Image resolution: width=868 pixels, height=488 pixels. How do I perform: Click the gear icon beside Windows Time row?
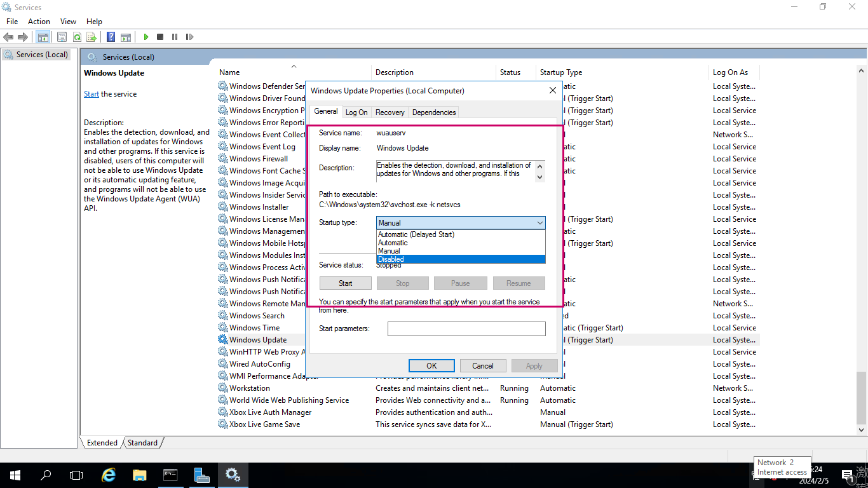coord(223,327)
